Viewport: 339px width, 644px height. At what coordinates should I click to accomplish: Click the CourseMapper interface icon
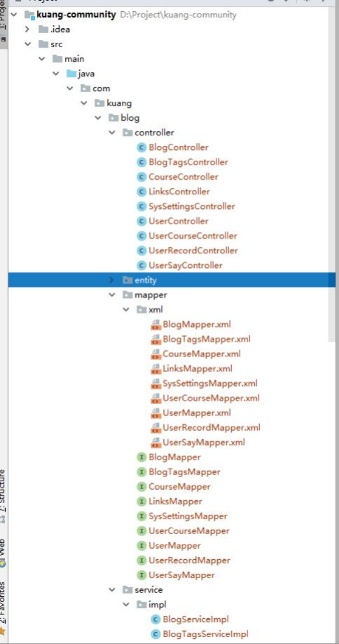pyautogui.click(x=141, y=487)
